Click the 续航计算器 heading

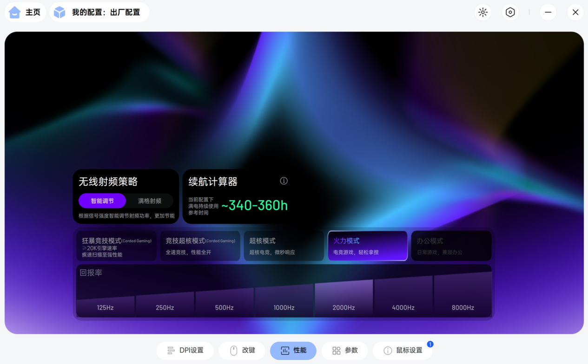(x=213, y=182)
